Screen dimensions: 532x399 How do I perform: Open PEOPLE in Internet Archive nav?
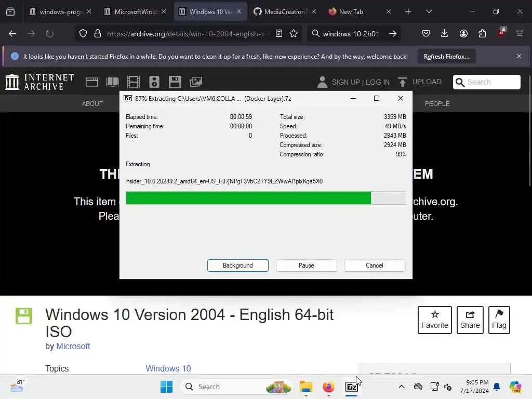coord(437,104)
